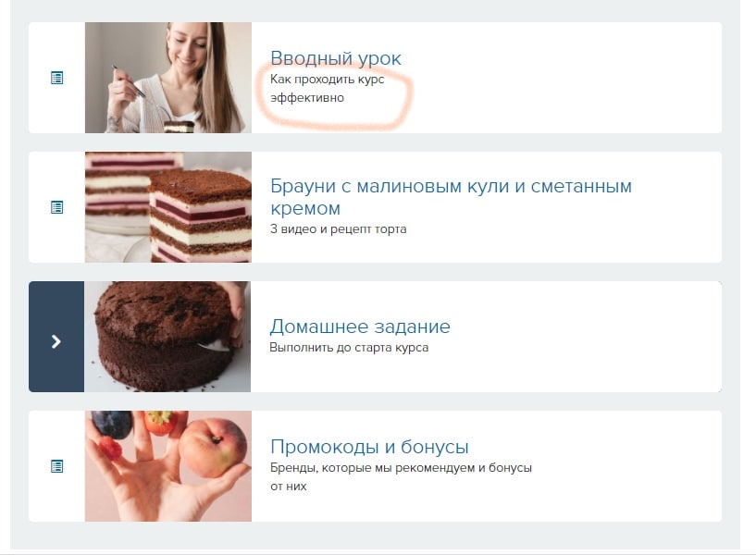
Task: Click the hand holding fruits thumbnail
Action: [x=168, y=466]
